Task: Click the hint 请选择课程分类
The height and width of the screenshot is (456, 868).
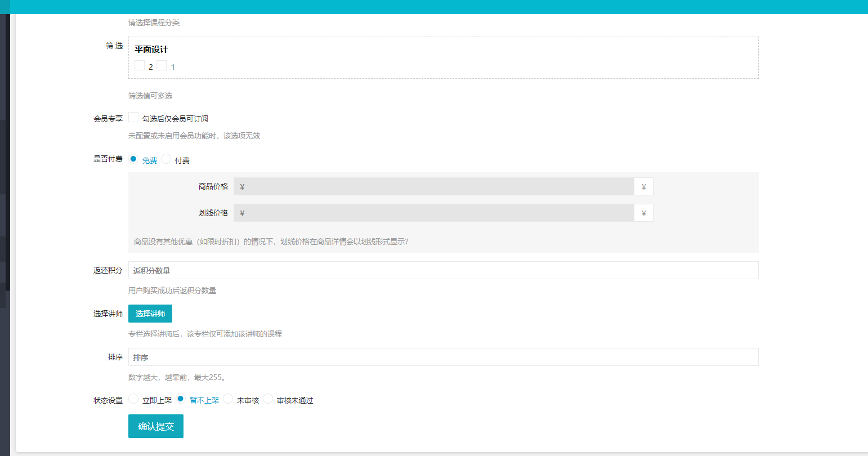Action: pos(154,23)
